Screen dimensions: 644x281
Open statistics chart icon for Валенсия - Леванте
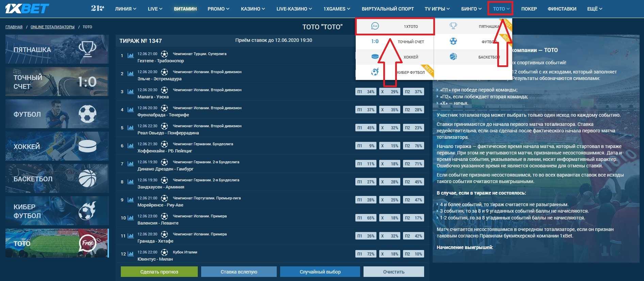(x=130, y=218)
